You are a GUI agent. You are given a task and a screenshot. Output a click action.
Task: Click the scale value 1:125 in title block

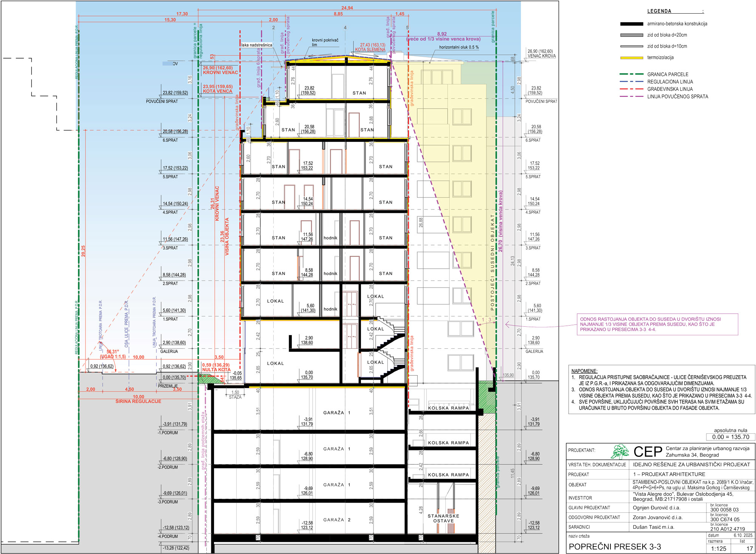718,549
